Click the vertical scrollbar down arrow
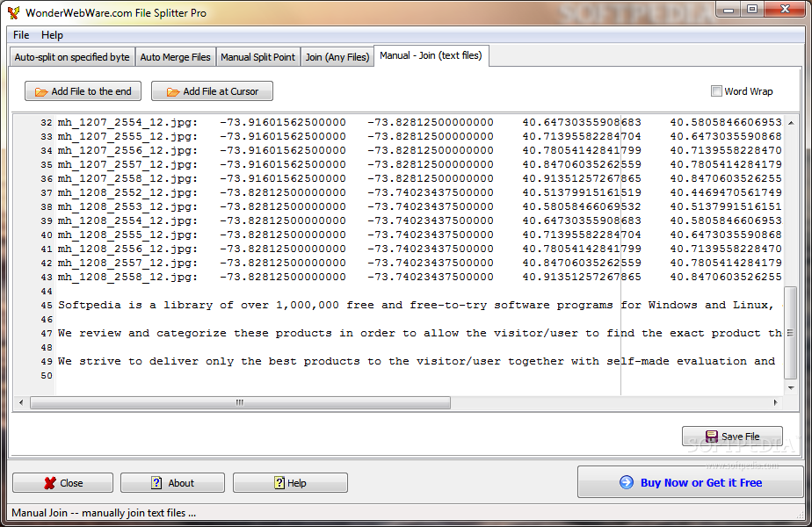The height and width of the screenshot is (527, 812). tap(791, 387)
